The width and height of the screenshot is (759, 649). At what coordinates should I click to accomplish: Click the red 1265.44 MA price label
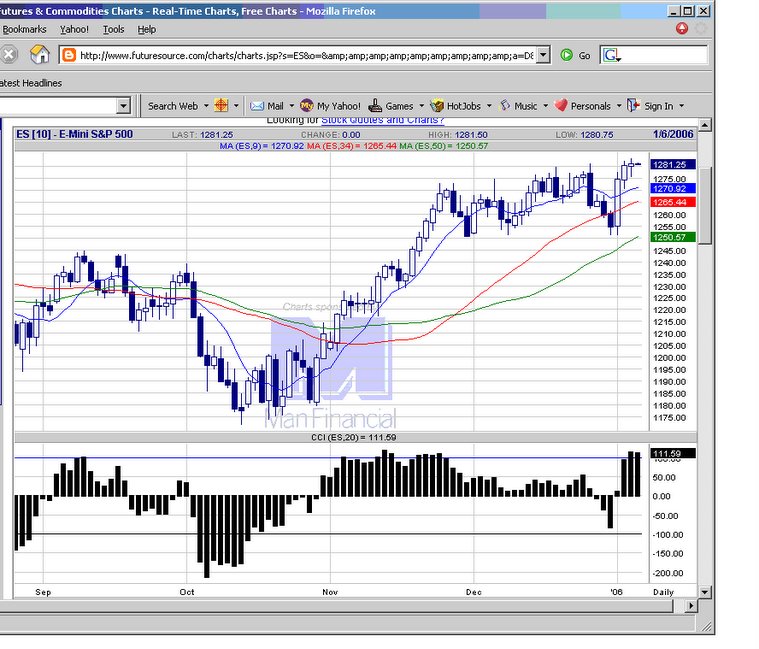[x=672, y=202]
